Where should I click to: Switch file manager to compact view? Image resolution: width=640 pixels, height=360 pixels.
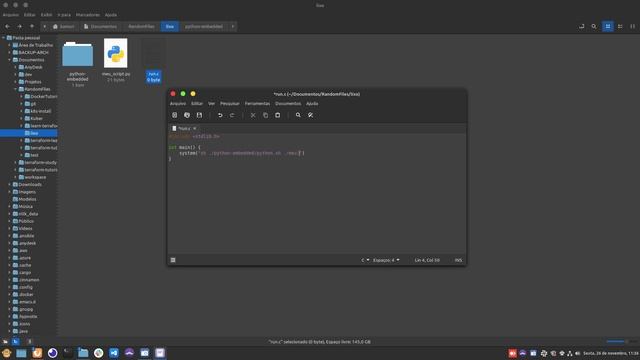point(632,26)
